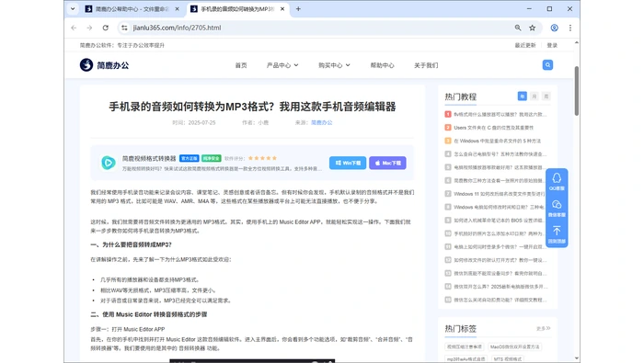Open tutorial 'Users 文件夹在 C 盘的位置及其重要性'
This screenshot has width=644, height=363.
[x=494, y=128]
